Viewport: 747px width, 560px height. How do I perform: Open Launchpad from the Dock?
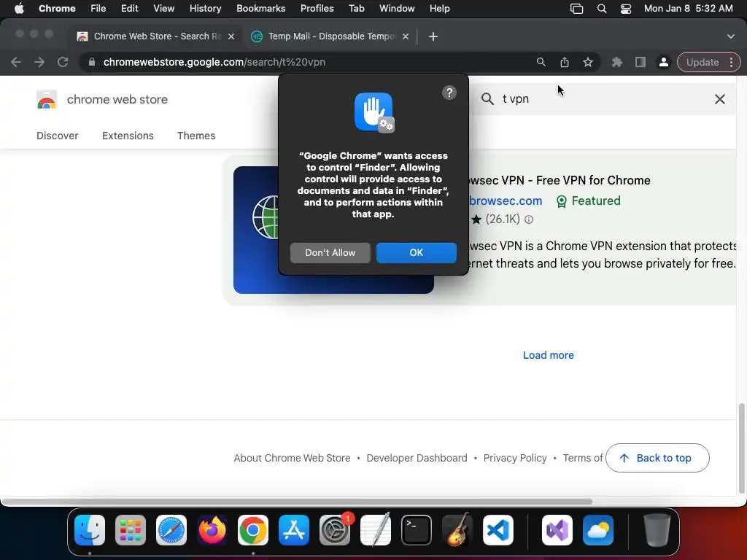[131, 530]
